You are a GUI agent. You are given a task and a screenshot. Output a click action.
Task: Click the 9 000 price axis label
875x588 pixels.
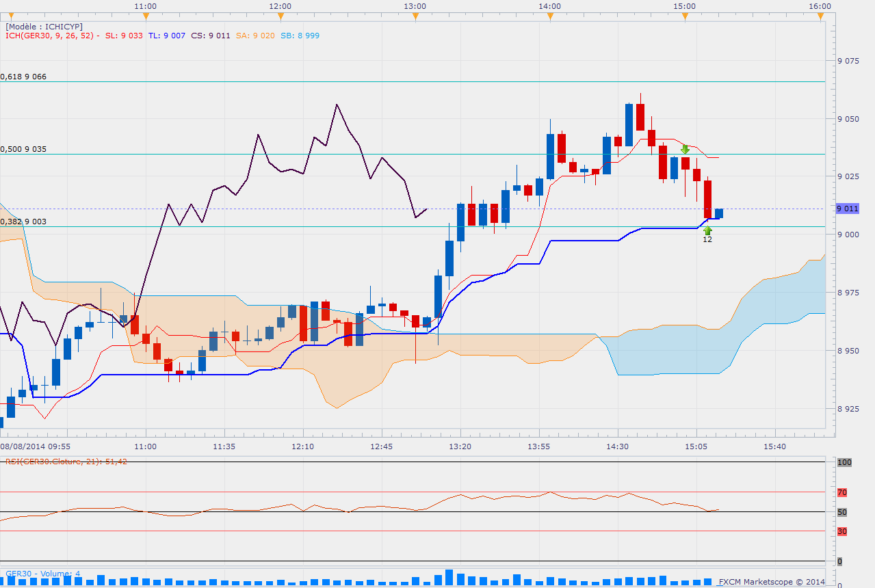click(848, 235)
